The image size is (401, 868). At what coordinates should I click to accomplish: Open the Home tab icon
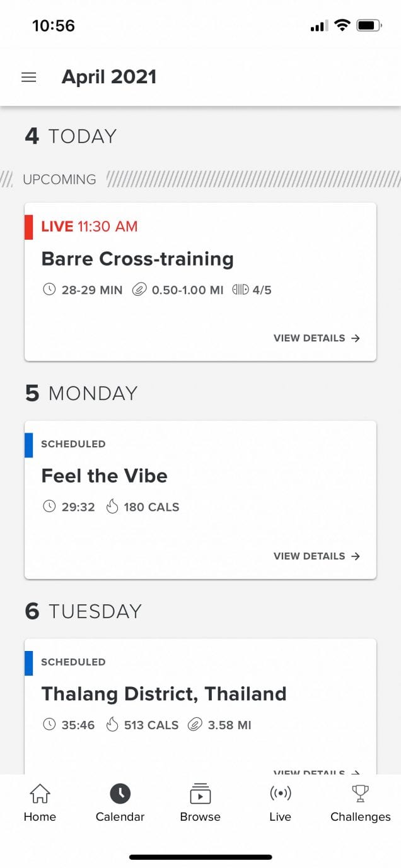(x=40, y=794)
